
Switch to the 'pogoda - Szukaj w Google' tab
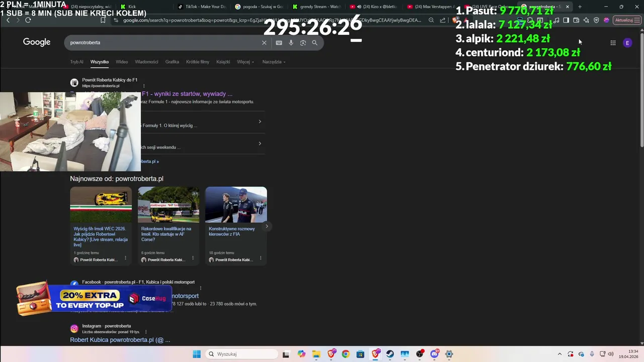point(259,7)
